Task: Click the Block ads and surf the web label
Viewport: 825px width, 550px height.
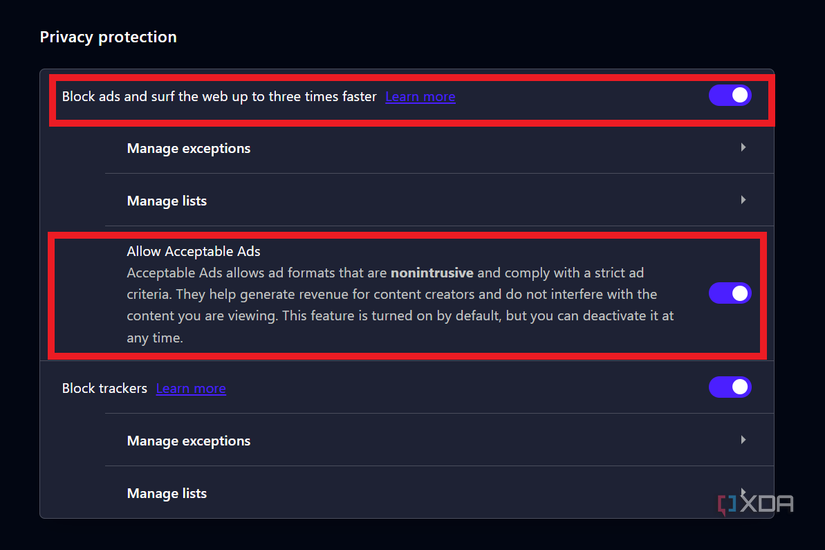Action: [219, 97]
